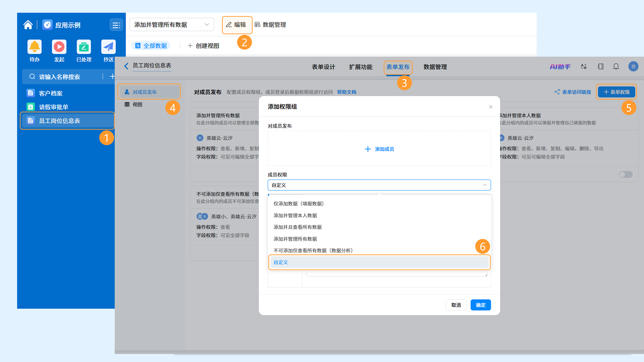Click 确定 in the dialog

click(x=480, y=305)
